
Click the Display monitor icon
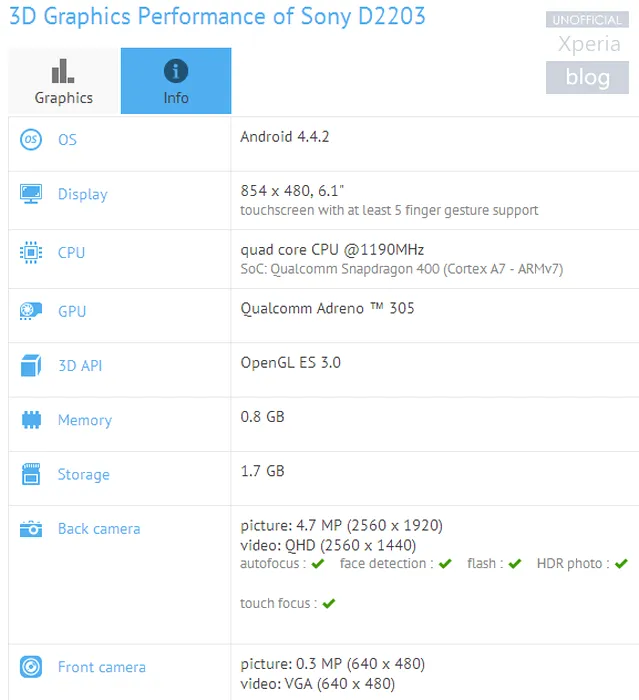pyautogui.click(x=31, y=194)
